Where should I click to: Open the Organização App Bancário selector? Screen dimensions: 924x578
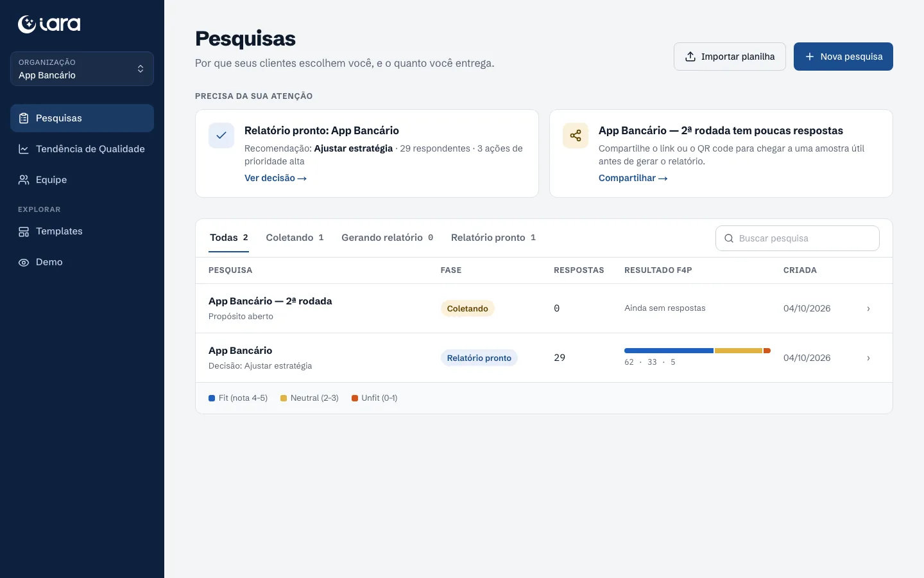pyautogui.click(x=82, y=69)
